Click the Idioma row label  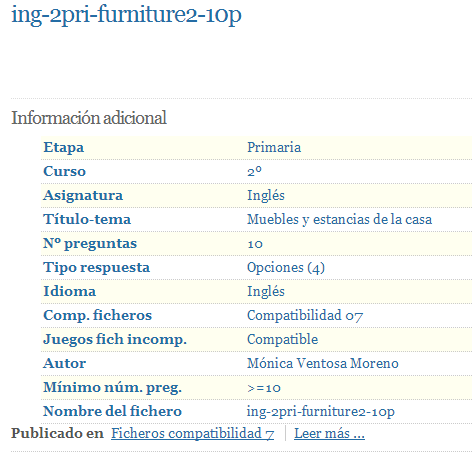point(70,291)
